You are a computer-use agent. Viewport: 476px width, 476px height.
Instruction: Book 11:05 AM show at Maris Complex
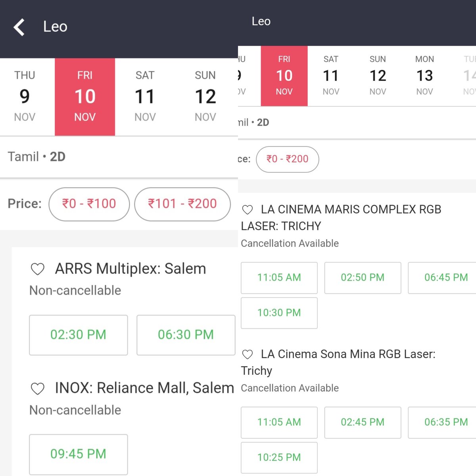(279, 278)
